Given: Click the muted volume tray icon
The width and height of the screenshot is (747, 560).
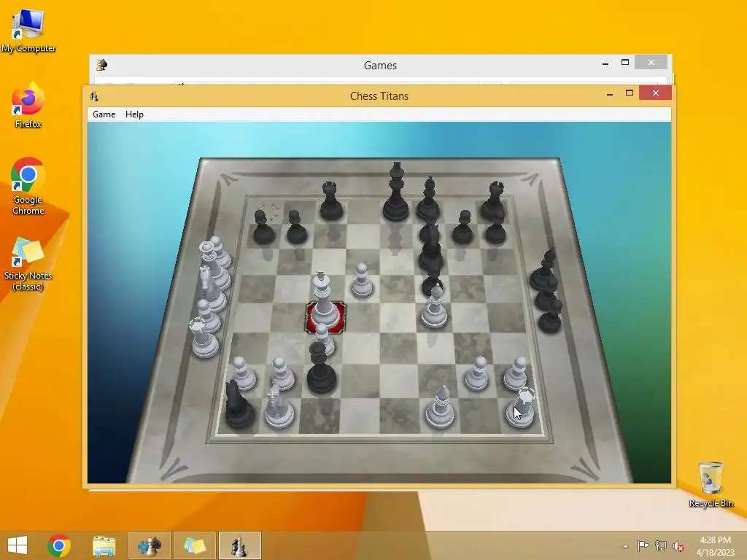Looking at the screenshot, I should click(x=678, y=546).
